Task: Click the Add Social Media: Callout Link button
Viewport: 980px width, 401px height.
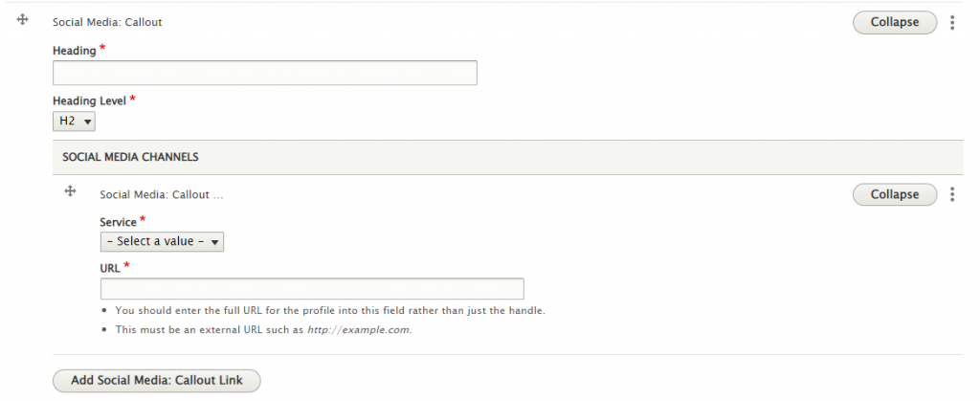Action: pos(156,380)
